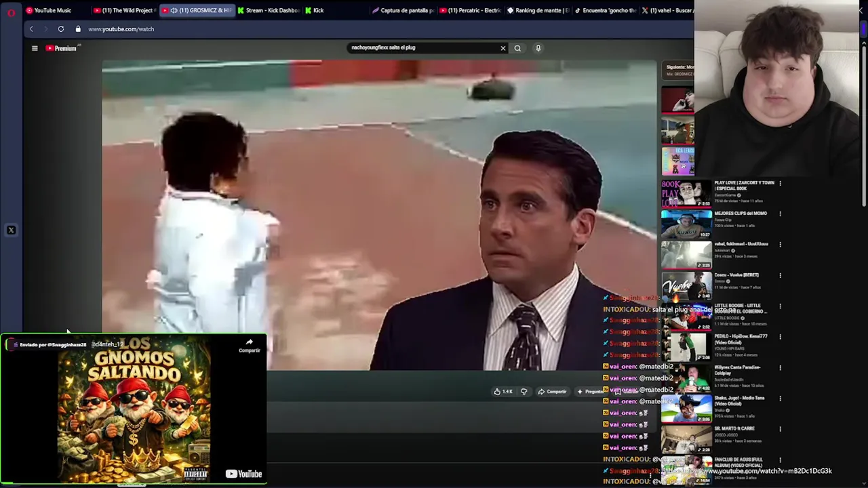Reload the page with the refresh icon

pos(61,29)
